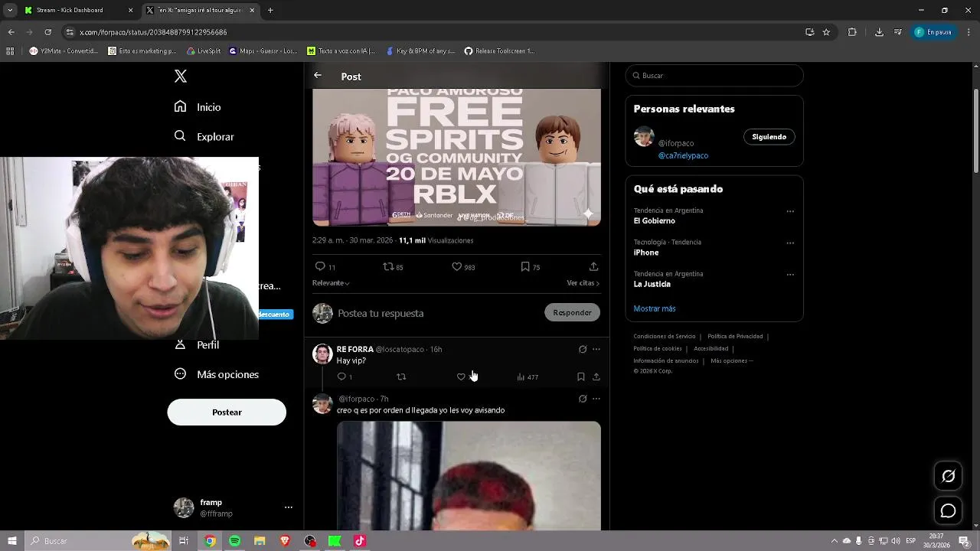The height and width of the screenshot is (551, 980).
Task: Open the image in @iforpaco's reply
Action: [469, 475]
